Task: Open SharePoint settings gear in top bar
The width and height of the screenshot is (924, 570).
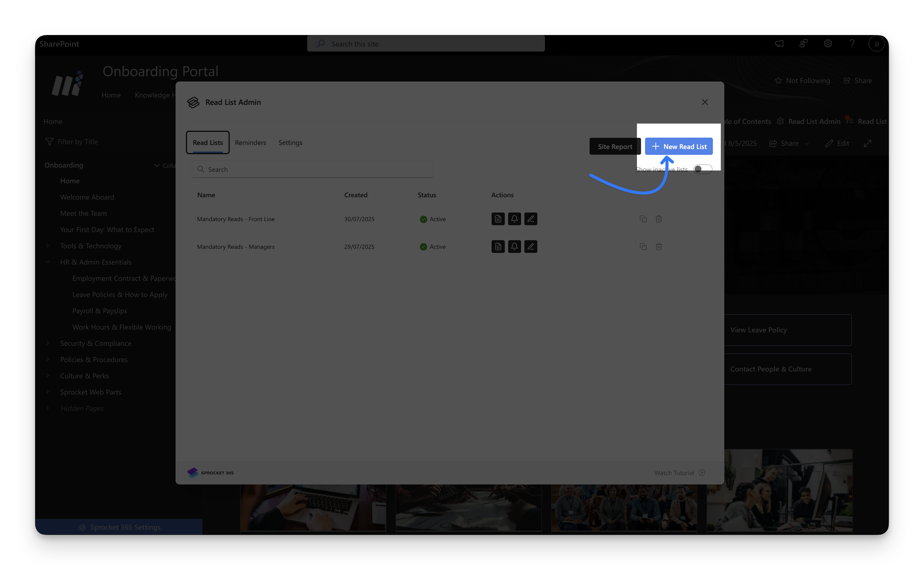Action: click(x=827, y=43)
